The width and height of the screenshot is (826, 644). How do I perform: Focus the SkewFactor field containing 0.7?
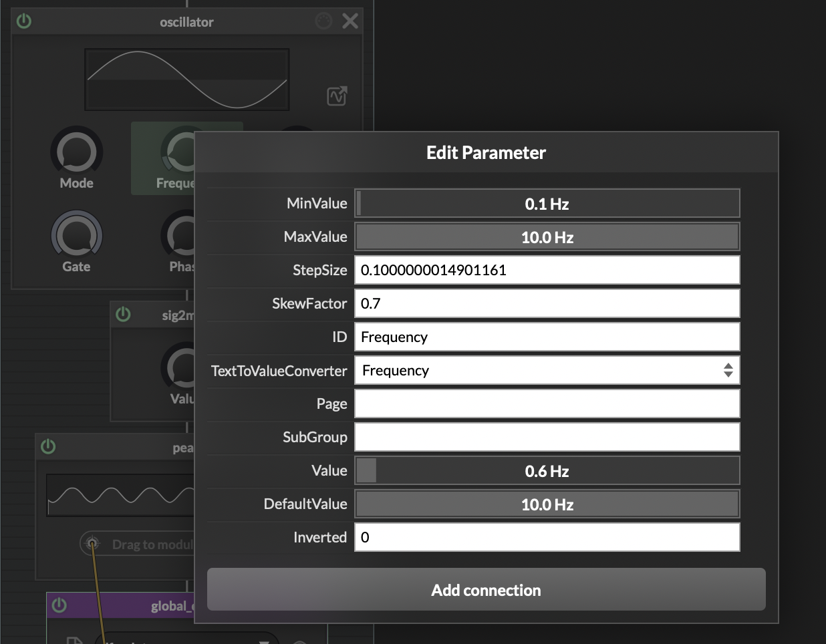547,303
